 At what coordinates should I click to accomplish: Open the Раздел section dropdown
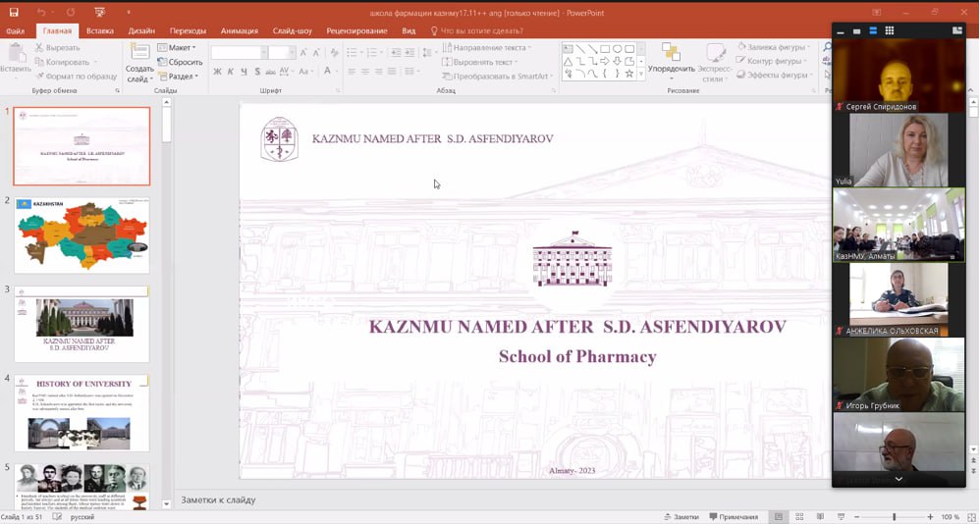(x=178, y=77)
